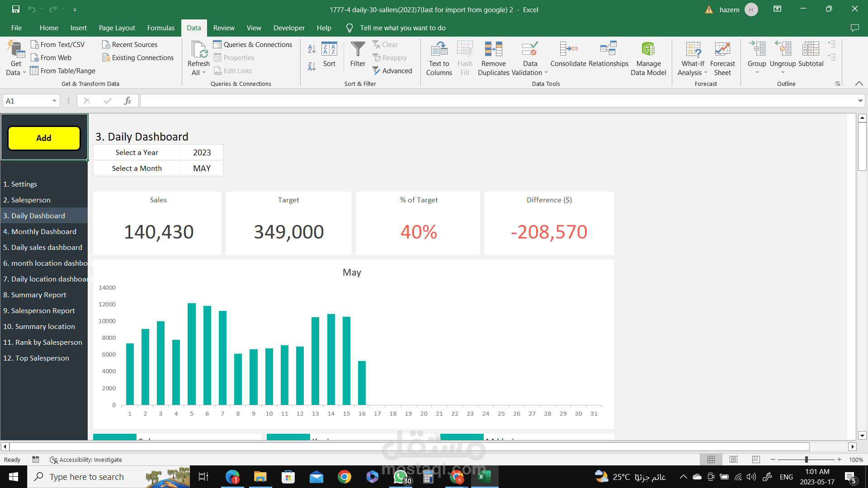The width and height of the screenshot is (868, 488).
Task: Expand the Group dropdown
Action: 757,72
